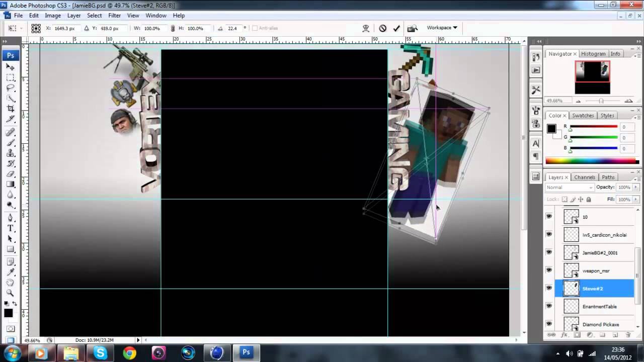Toggle maintain aspect ratio chain link
This screenshot has width=644, height=362.
tap(173, 28)
